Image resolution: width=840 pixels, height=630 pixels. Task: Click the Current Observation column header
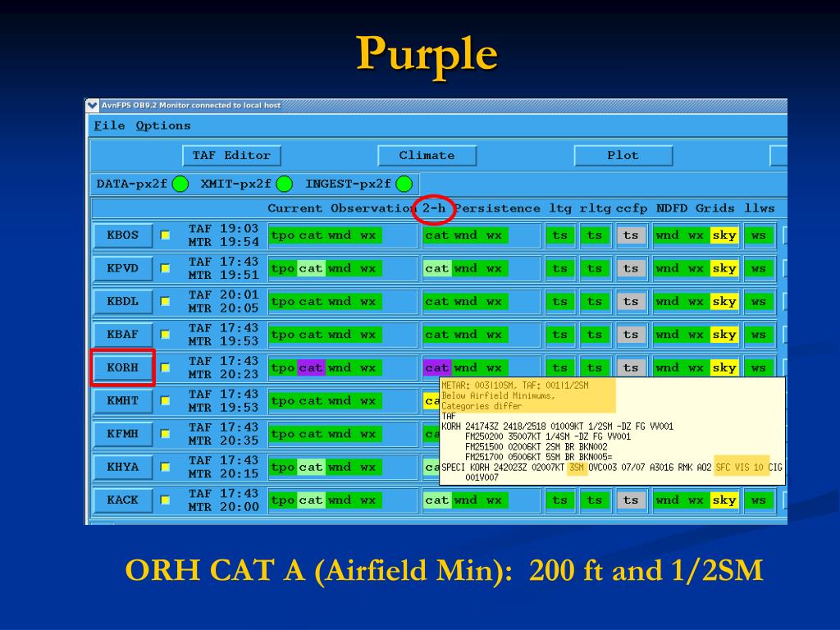coord(341,208)
